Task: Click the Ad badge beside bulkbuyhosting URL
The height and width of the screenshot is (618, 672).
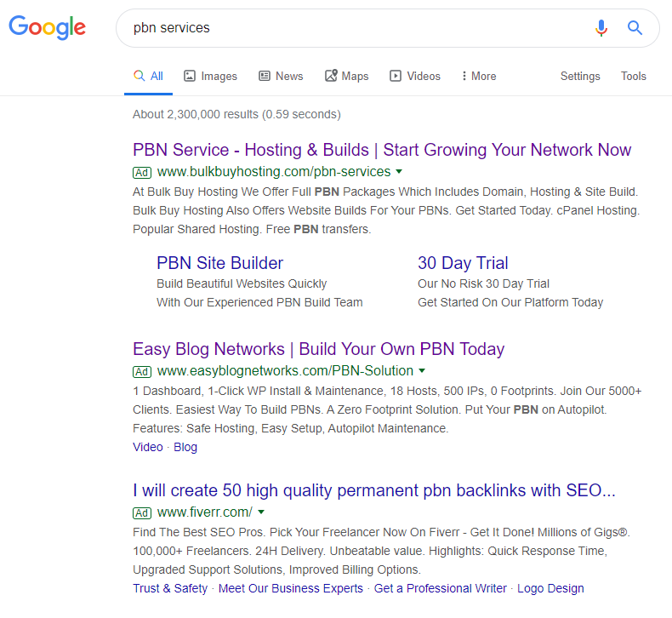Action: click(x=142, y=173)
